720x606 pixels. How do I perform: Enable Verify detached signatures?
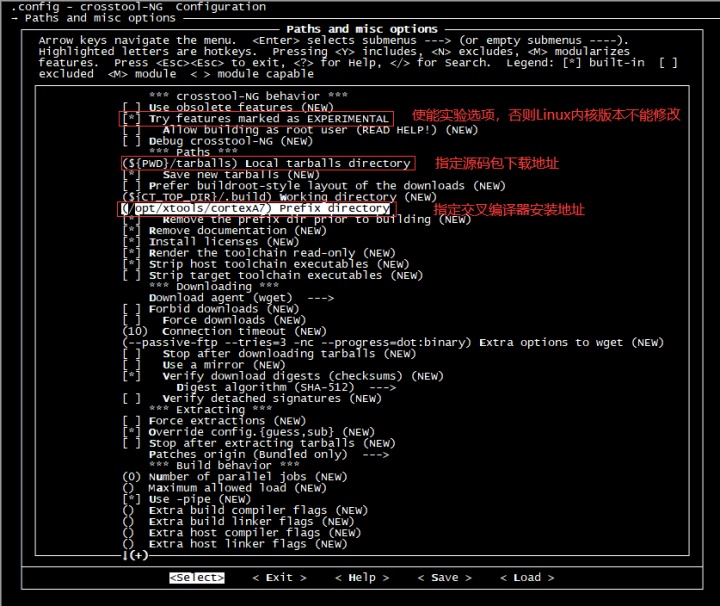pos(252,398)
